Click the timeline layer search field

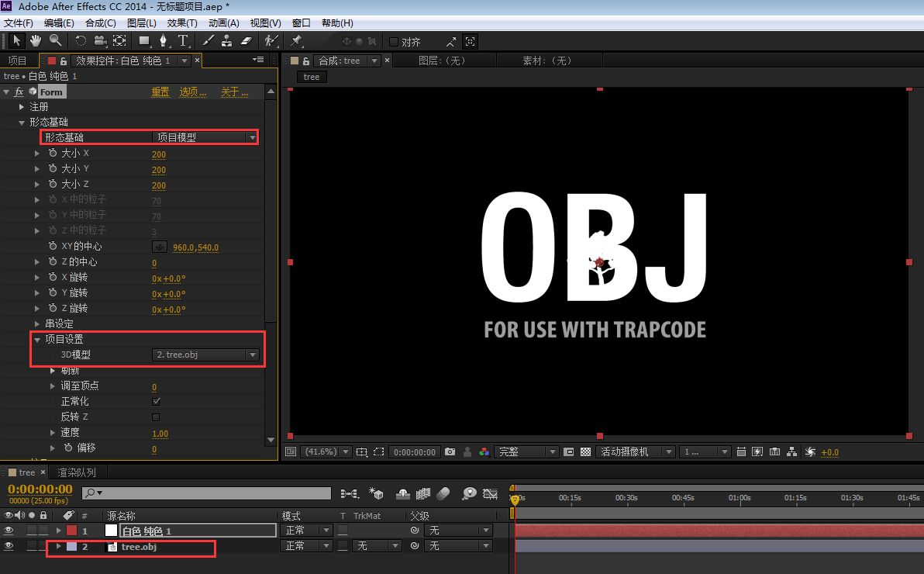tap(206, 493)
